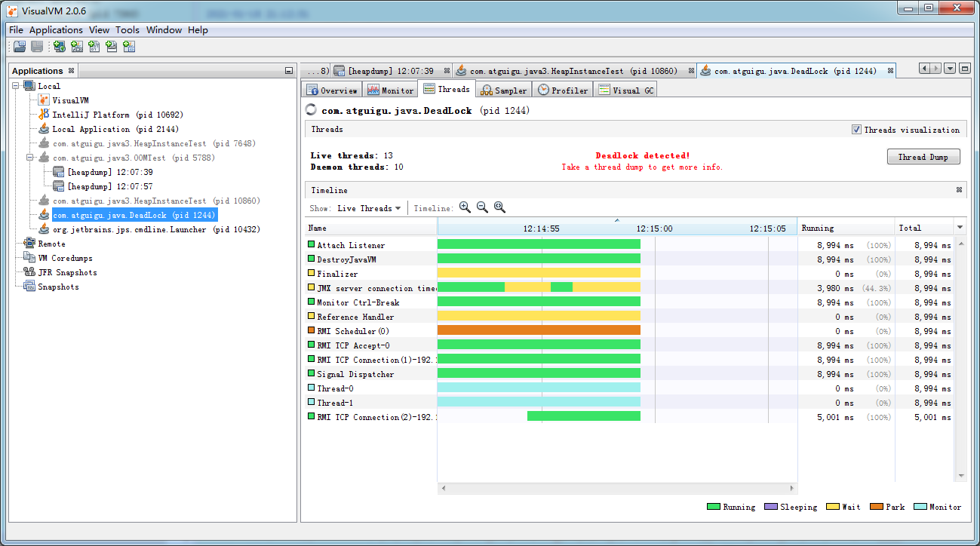The image size is (980, 546).
Task: Switch to the Profiler tab
Action: tap(563, 90)
